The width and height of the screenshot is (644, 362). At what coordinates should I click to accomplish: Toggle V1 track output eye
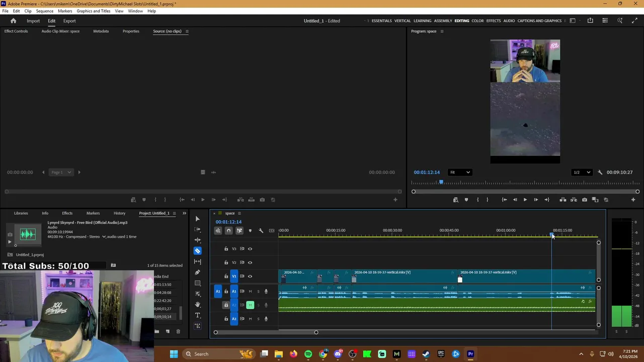(250, 276)
